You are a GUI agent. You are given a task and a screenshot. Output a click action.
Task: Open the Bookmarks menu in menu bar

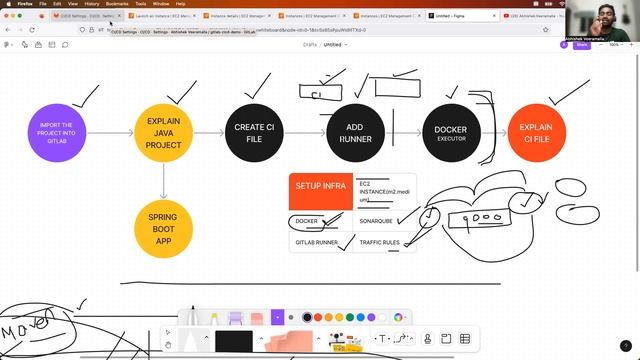click(117, 4)
